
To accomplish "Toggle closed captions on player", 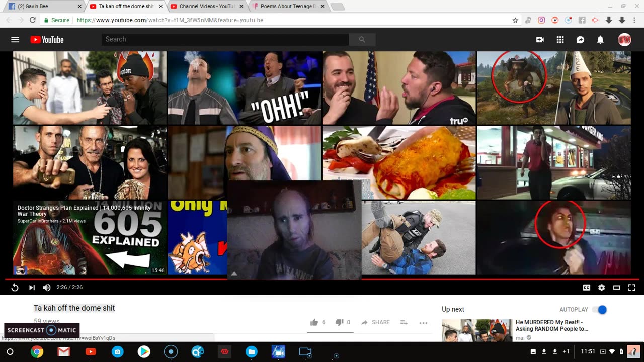I will pyautogui.click(x=586, y=288).
